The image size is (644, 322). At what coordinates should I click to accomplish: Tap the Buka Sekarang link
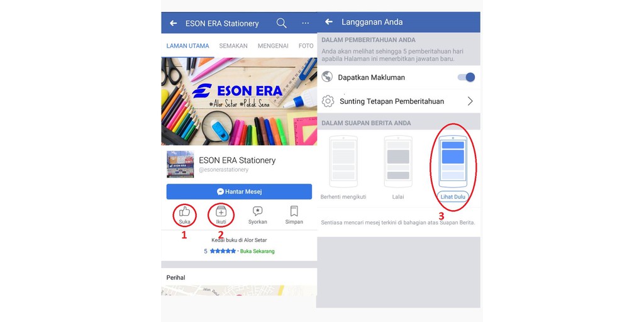[x=257, y=251]
